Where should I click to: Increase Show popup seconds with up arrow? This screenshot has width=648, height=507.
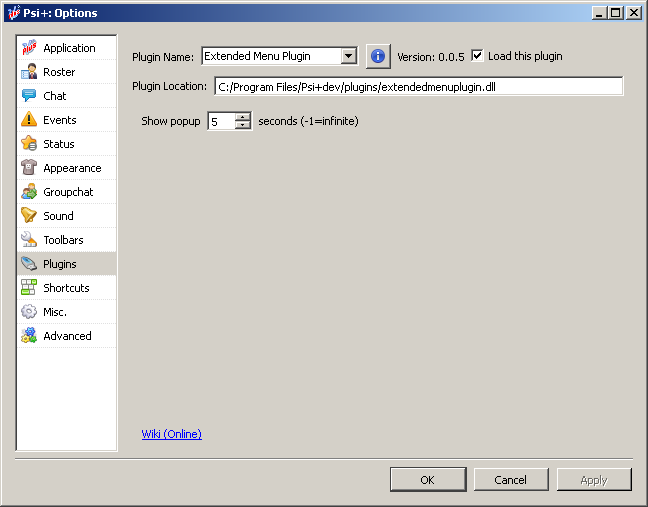pos(243,117)
